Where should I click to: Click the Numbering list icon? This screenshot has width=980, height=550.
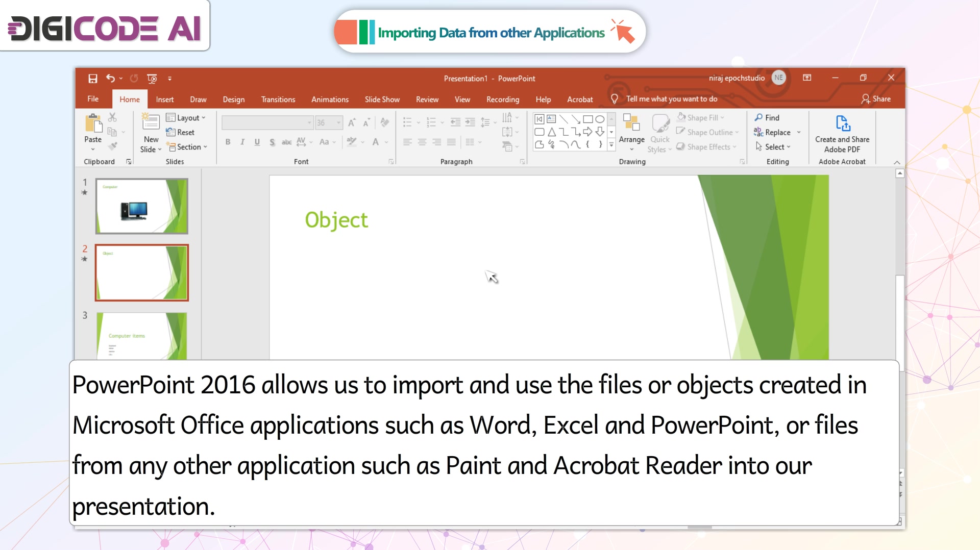(x=431, y=122)
